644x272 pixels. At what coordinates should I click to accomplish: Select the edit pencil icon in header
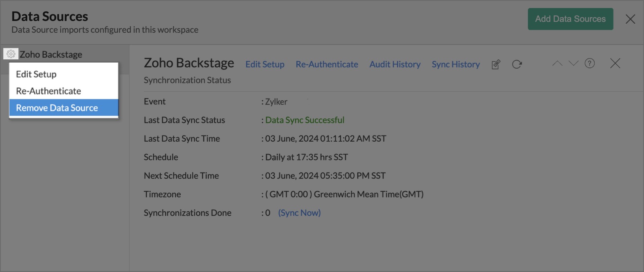[x=496, y=64]
